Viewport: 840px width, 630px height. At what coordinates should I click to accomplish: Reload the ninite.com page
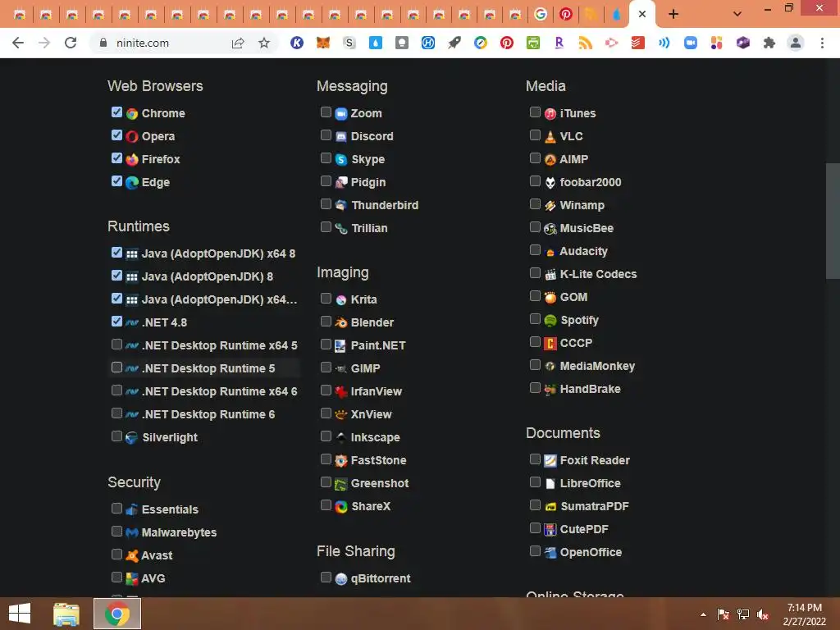point(71,43)
